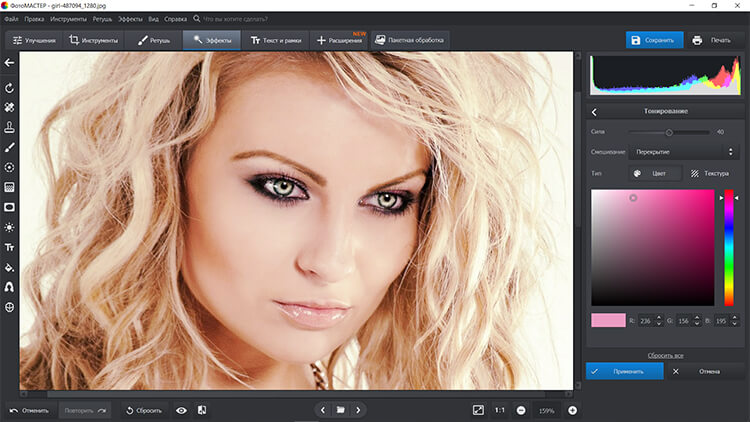Image resolution: width=750 pixels, height=422 pixels.
Task: Open Пакетная обработка
Action: coord(409,41)
